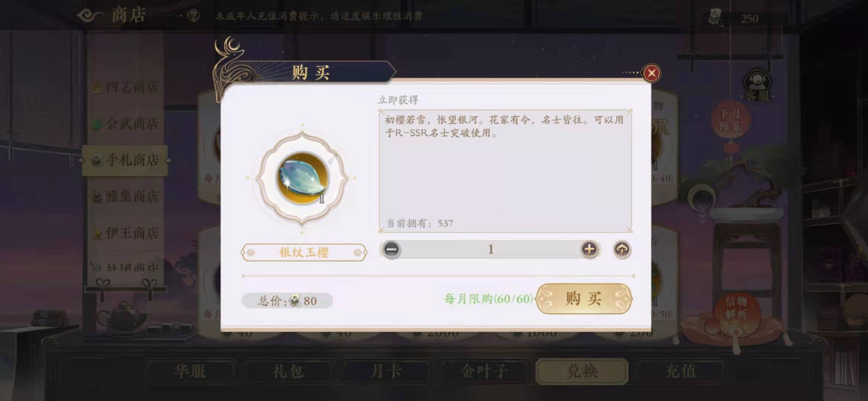Viewport: 868px width, 401px height.
Task: Click the 银纹玉樱 item icon
Action: pyautogui.click(x=302, y=178)
